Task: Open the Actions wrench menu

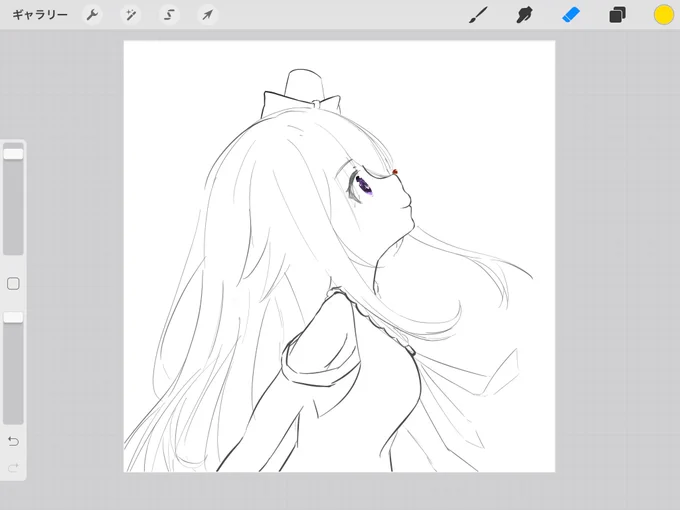Action: pos(92,15)
